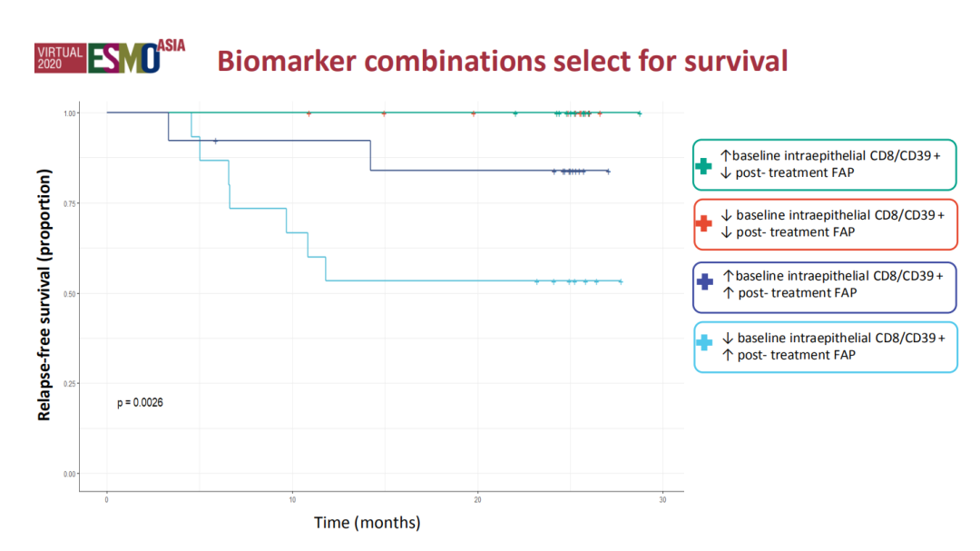Click the x-axis tick label 20
Screen dimensions: 980x551
(x=477, y=501)
